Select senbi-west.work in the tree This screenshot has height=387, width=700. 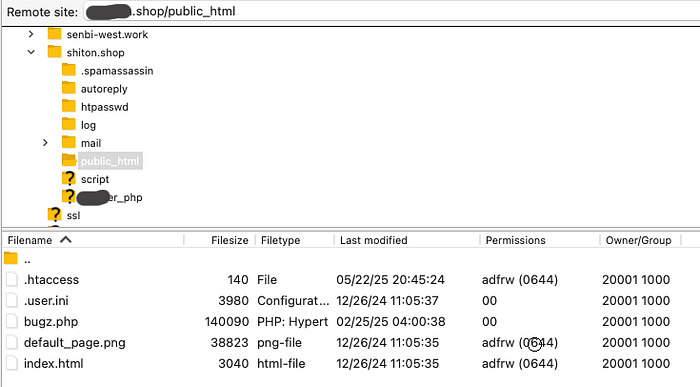(107, 34)
